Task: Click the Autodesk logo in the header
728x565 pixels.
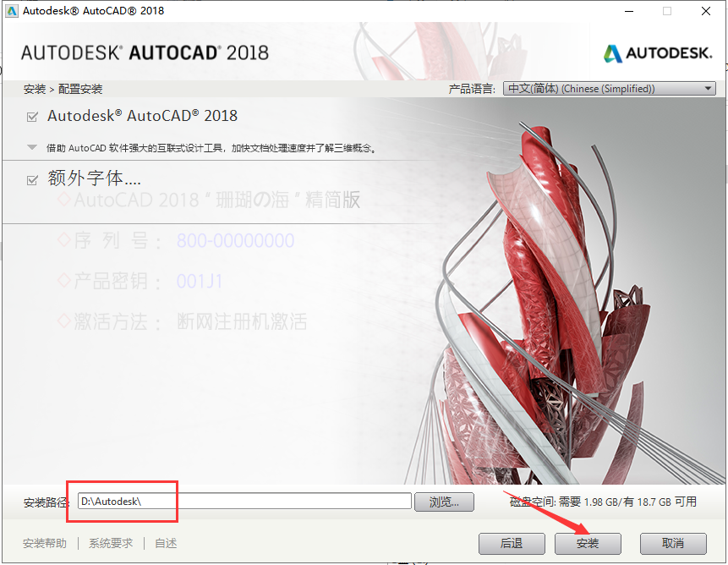Action: (658, 53)
